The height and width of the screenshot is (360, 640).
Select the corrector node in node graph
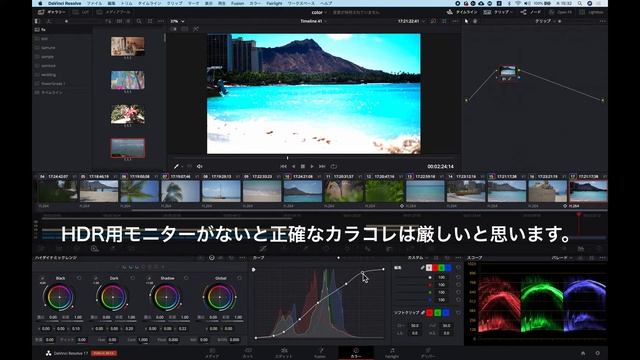(x=508, y=72)
